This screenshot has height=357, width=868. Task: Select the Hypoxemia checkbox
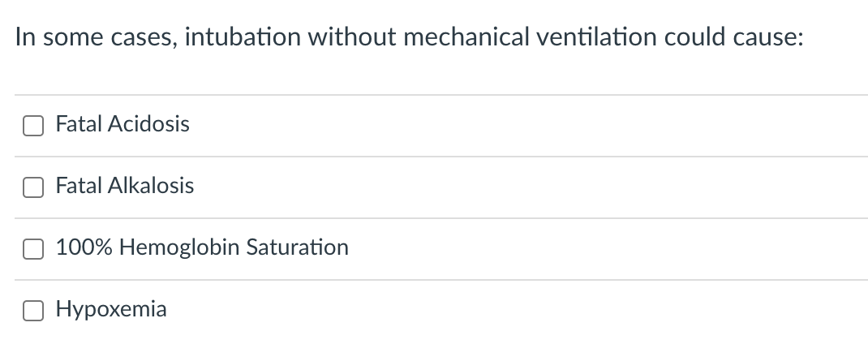pyautogui.click(x=33, y=311)
